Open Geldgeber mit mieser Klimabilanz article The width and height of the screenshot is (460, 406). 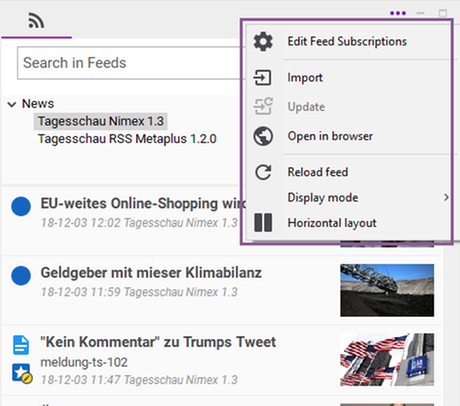[151, 273]
